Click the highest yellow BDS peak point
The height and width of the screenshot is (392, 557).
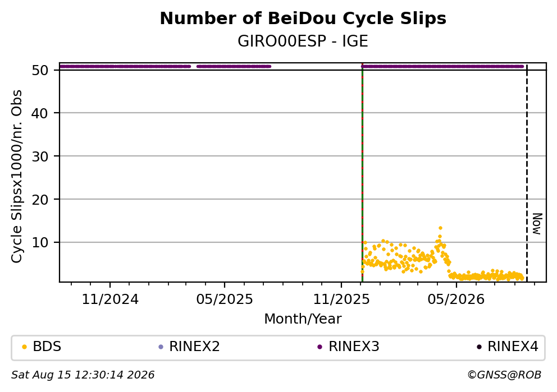click(x=440, y=228)
